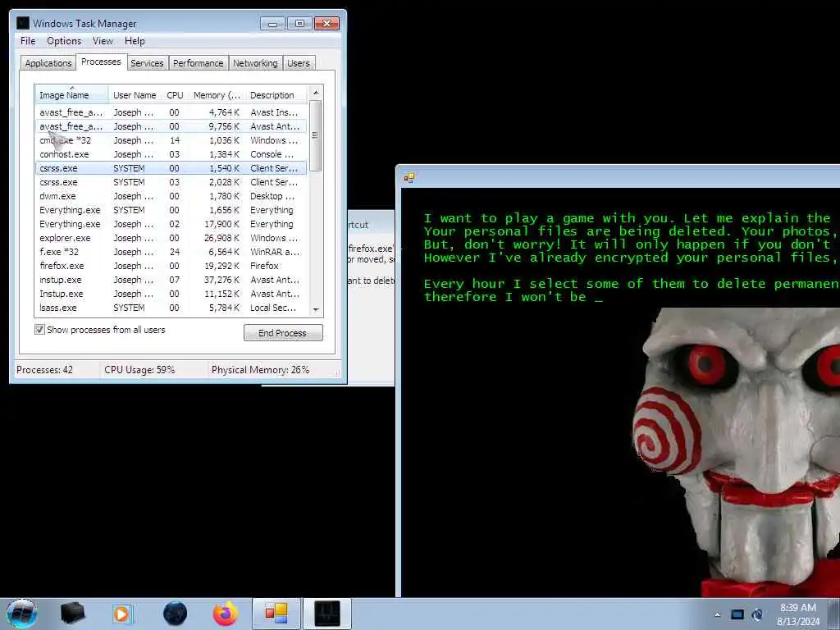Image resolution: width=840 pixels, height=630 pixels.
Task: Open the Help menu
Action: pyautogui.click(x=135, y=41)
